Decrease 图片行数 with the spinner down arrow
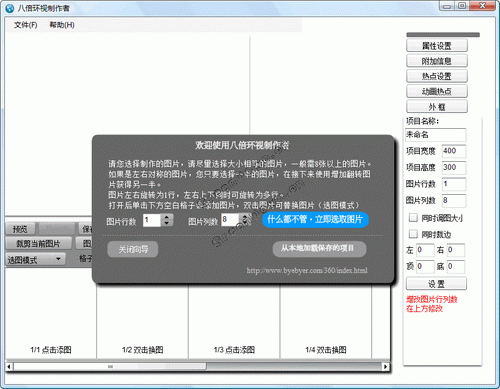The height and width of the screenshot is (389, 500). (167, 223)
